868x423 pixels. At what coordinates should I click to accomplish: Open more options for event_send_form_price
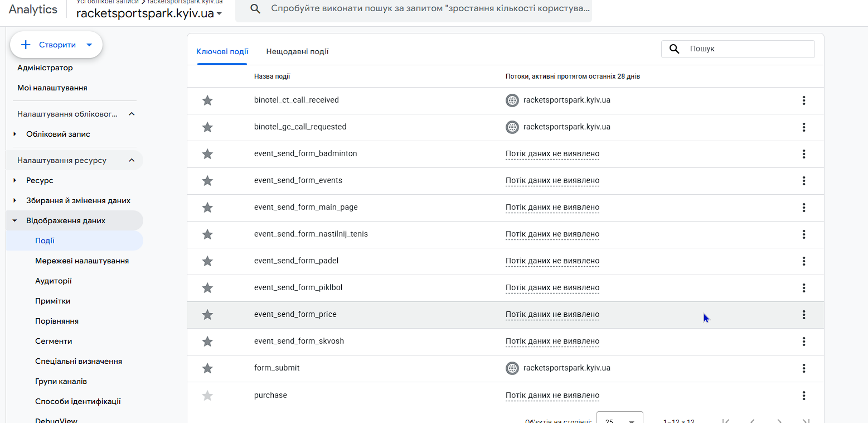click(804, 315)
